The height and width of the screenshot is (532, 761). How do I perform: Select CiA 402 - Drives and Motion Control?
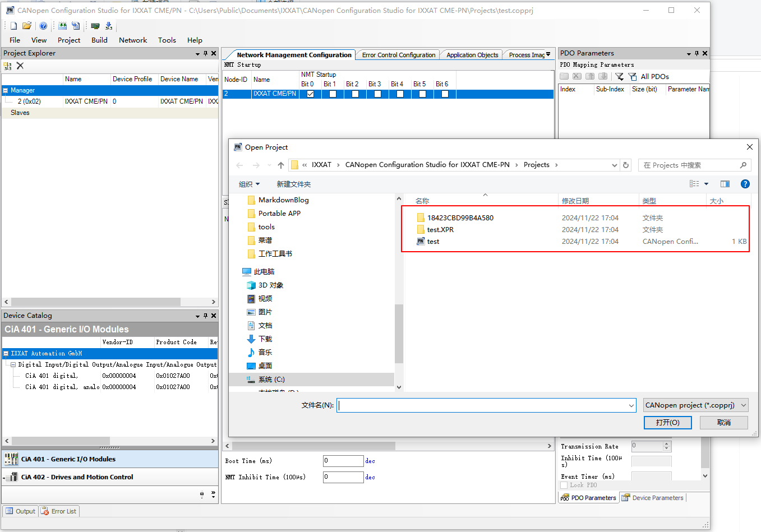pyautogui.click(x=110, y=477)
